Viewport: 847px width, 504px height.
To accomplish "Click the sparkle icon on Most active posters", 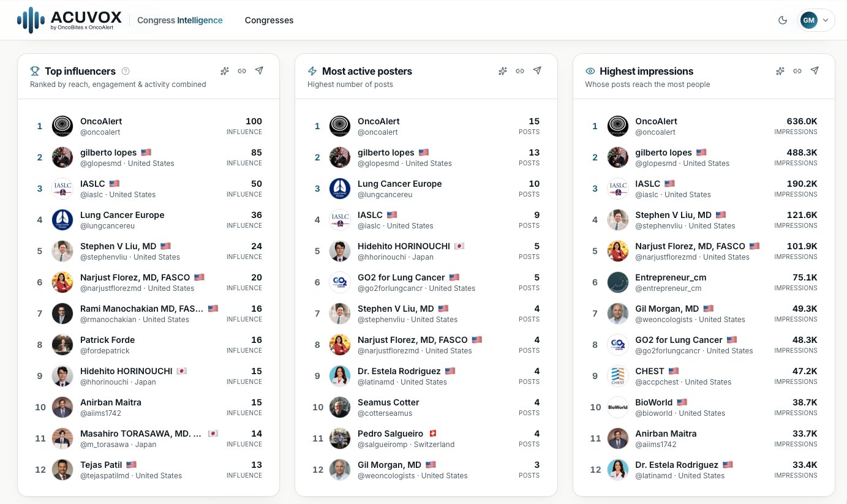I will tap(503, 71).
